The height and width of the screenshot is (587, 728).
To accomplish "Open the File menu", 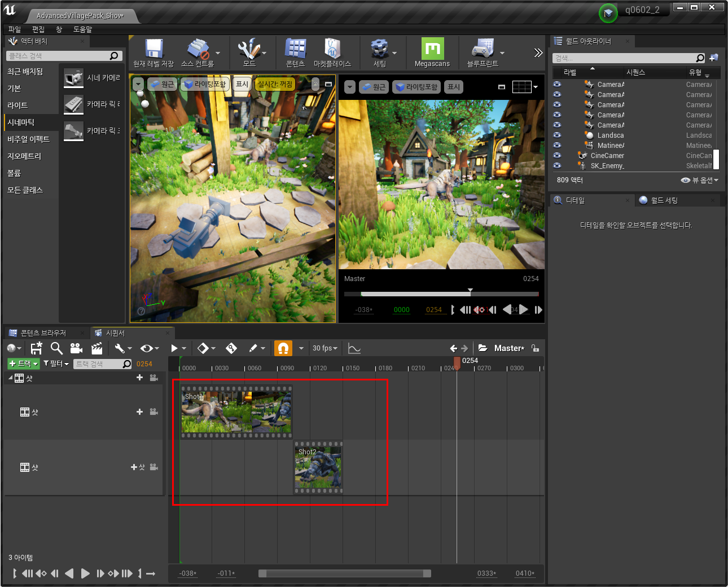I will [15, 29].
